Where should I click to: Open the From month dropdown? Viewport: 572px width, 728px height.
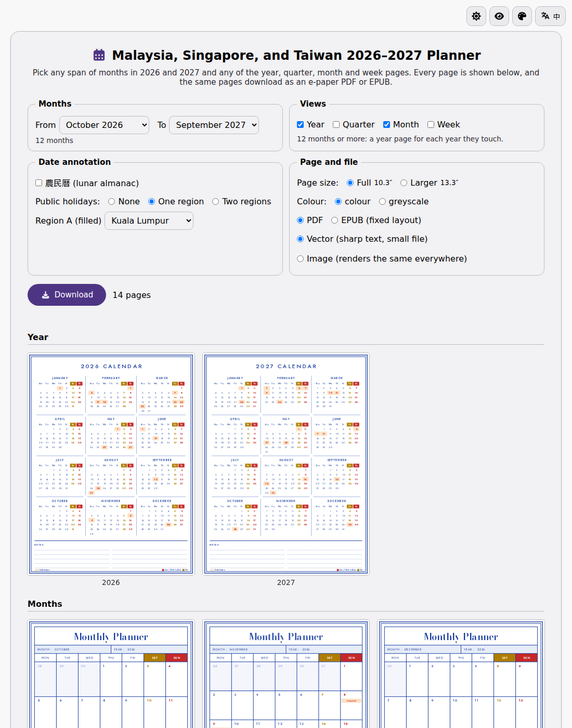pos(105,125)
